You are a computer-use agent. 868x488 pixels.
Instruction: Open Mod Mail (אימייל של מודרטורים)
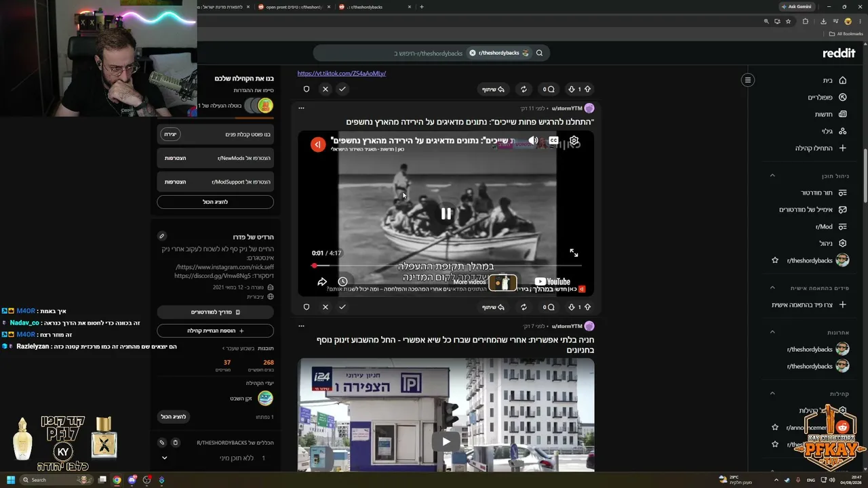pyautogui.click(x=813, y=209)
